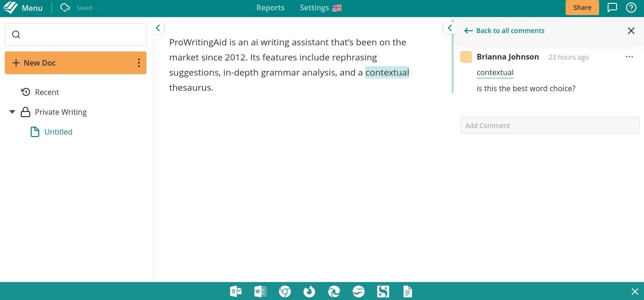Click the comment text 'is this the best word choice?'
Screen dimensions: 644x300
pos(526,88)
